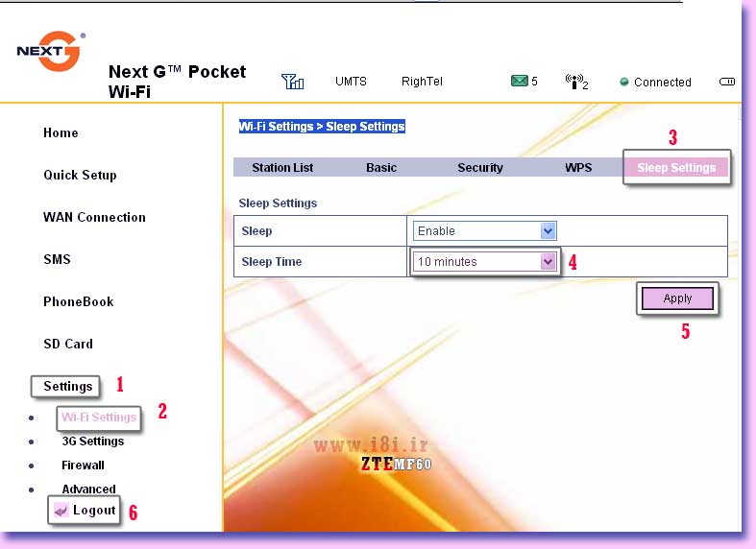Open the Security tab

(480, 168)
